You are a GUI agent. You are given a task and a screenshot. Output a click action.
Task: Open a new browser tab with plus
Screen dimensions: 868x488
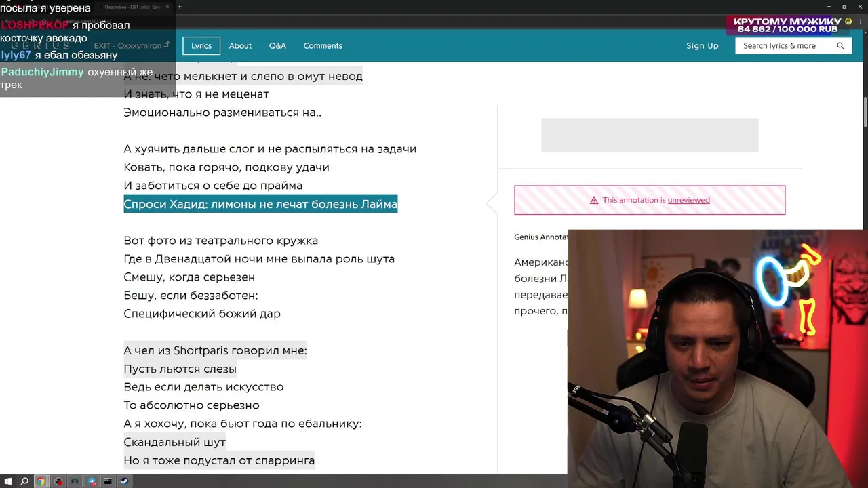(179, 7)
